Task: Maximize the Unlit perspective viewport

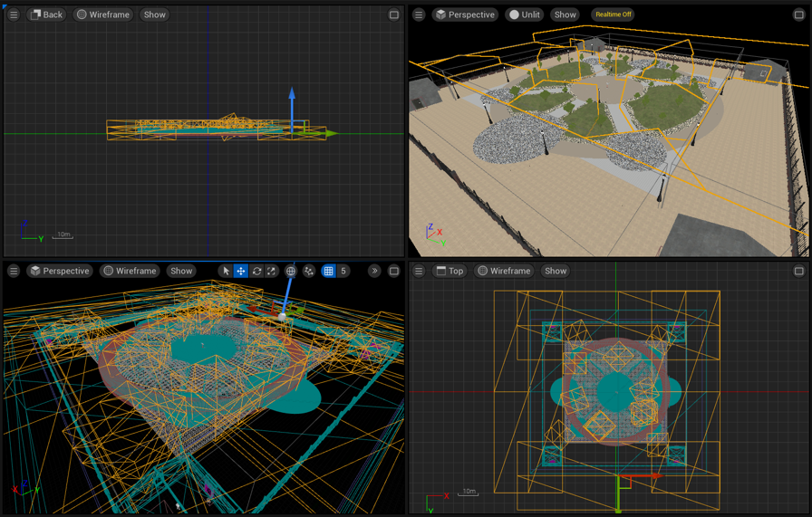Action: tap(798, 14)
